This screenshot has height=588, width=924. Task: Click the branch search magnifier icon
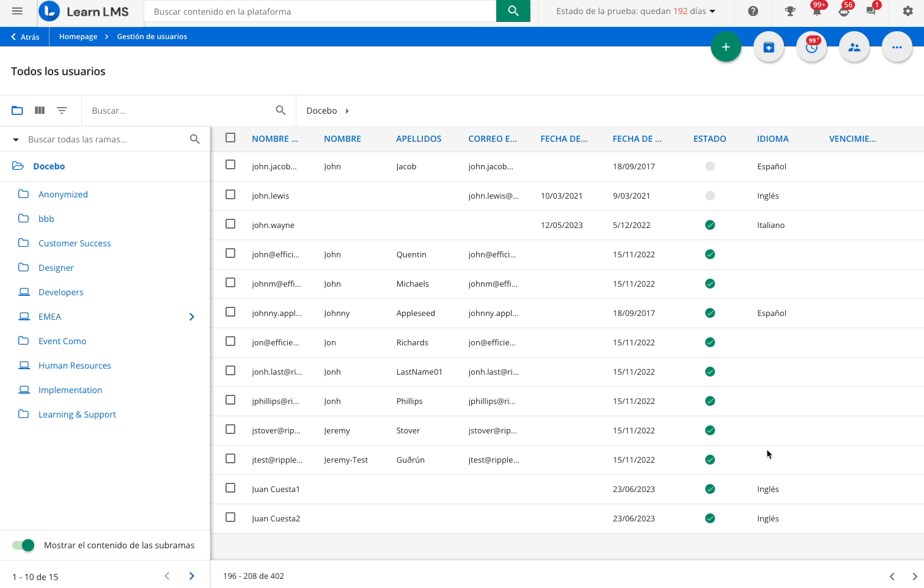pyautogui.click(x=195, y=139)
